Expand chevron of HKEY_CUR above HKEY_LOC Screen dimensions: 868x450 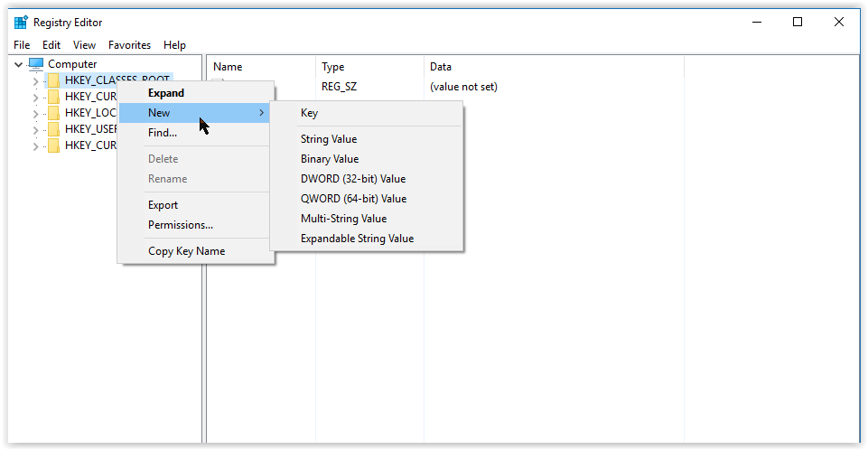(35, 98)
